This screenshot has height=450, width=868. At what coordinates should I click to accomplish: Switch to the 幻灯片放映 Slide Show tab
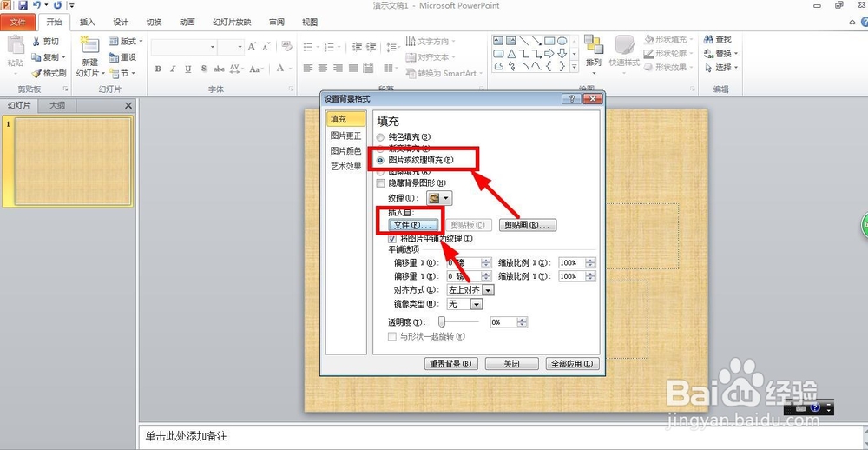tap(232, 23)
